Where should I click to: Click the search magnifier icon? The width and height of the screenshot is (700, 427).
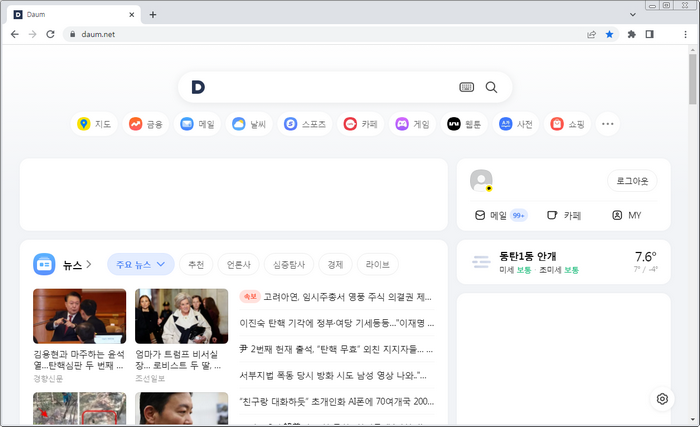492,88
